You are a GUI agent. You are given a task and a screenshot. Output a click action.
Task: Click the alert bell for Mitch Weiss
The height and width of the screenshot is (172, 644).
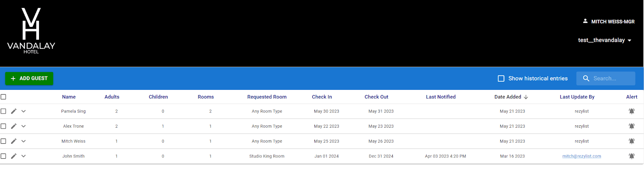click(632, 141)
